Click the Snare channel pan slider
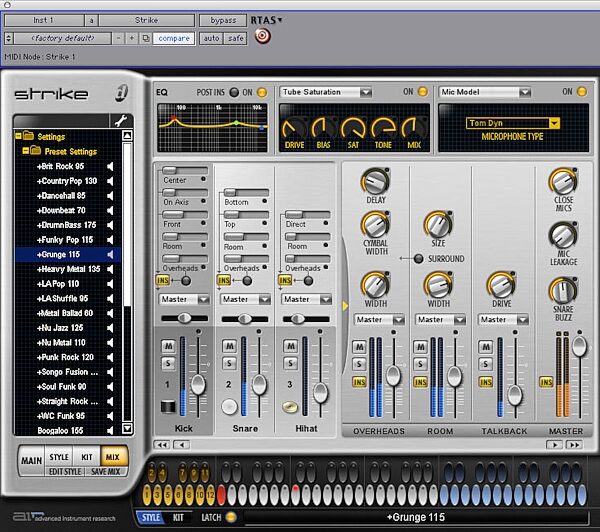This screenshot has height=532, width=600. 245,318
